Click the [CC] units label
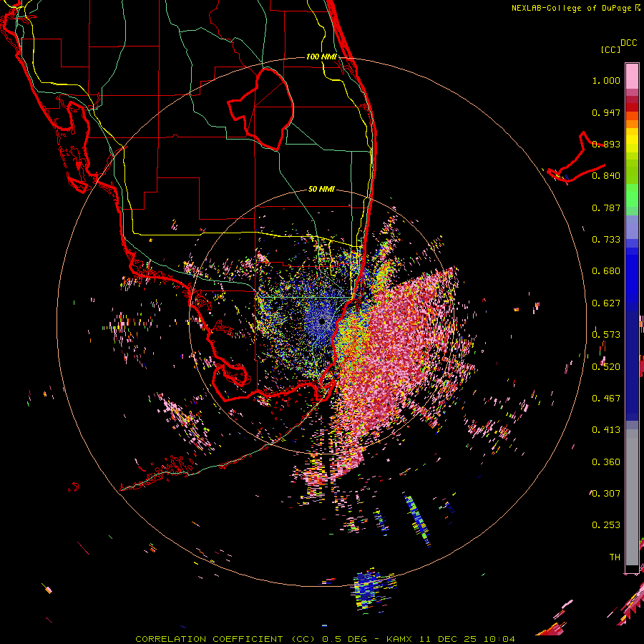The image size is (644, 644). click(610, 49)
